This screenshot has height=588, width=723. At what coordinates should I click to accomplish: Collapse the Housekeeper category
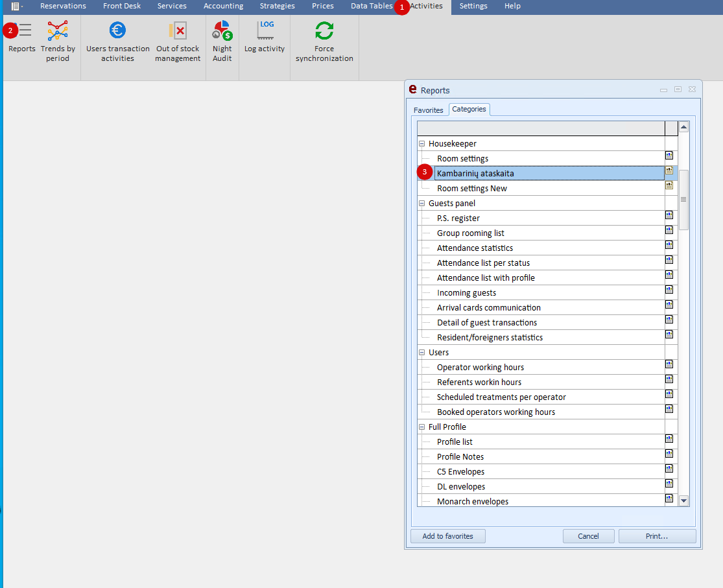coord(421,144)
